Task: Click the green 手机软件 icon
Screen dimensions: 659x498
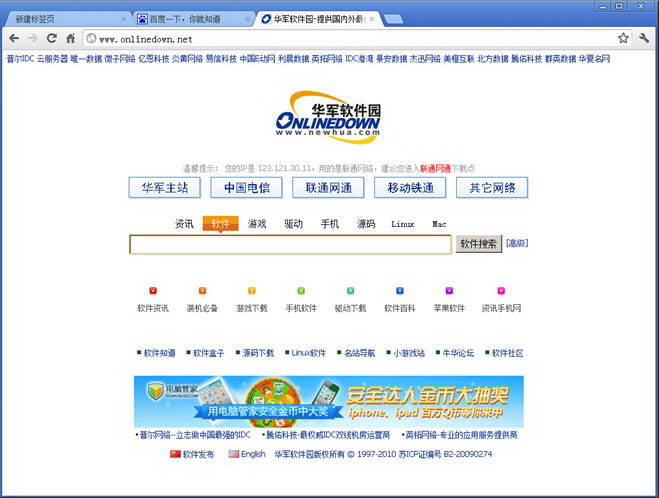Action: click(301, 290)
